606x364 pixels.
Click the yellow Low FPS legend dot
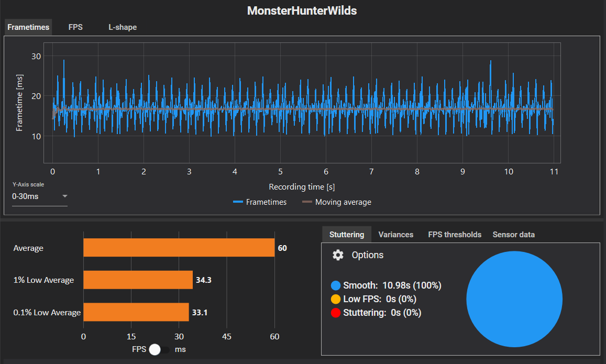tap(336, 299)
